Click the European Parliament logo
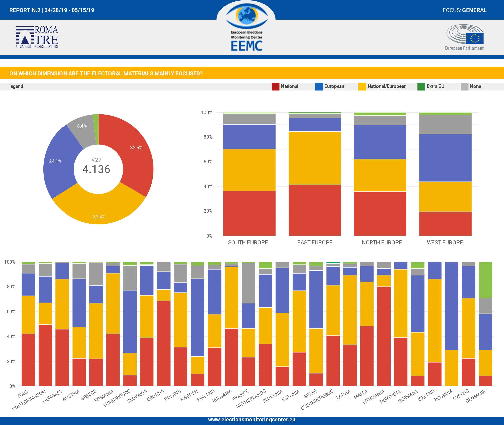The width and height of the screenshot is (504, 425). pos(464,37)
